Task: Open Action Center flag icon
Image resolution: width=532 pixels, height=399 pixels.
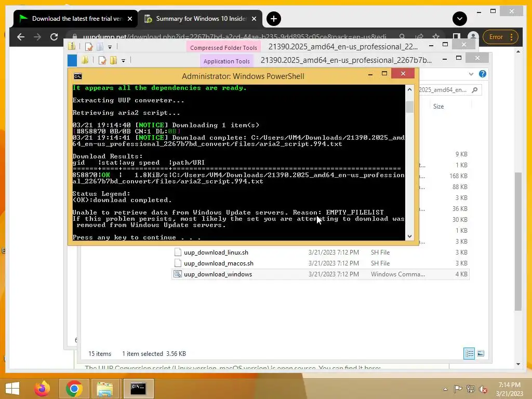Action: point(458,389)
